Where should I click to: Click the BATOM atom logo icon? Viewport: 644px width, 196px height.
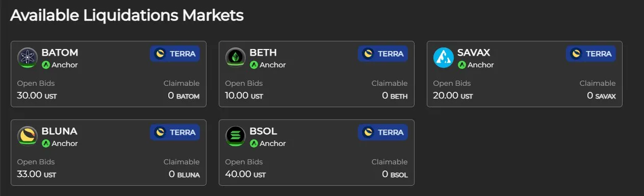point(28,58)
